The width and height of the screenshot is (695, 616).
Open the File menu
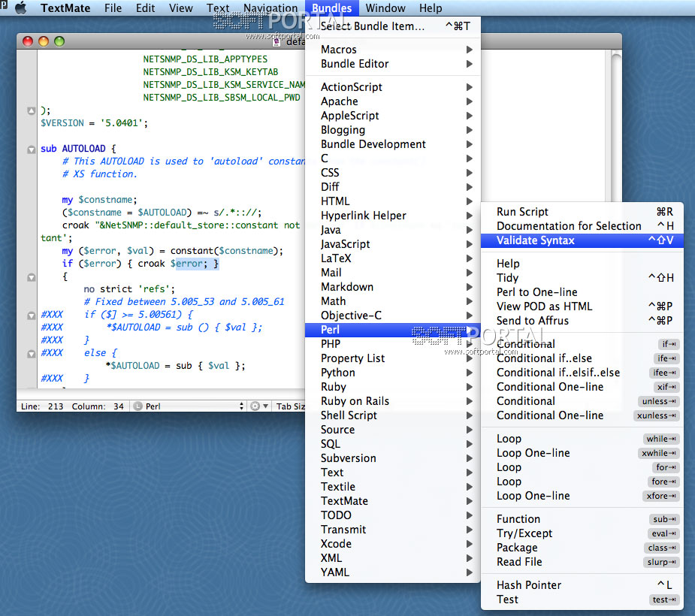[113, 8]
